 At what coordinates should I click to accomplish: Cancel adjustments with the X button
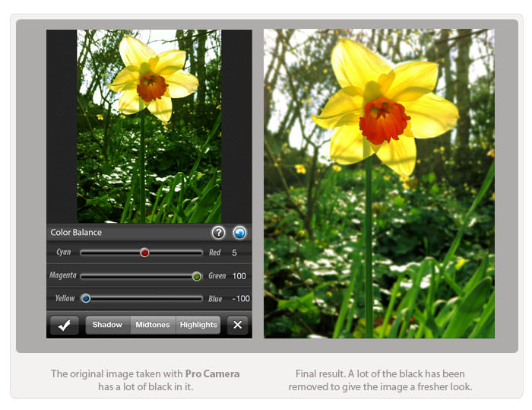(238, 325)
